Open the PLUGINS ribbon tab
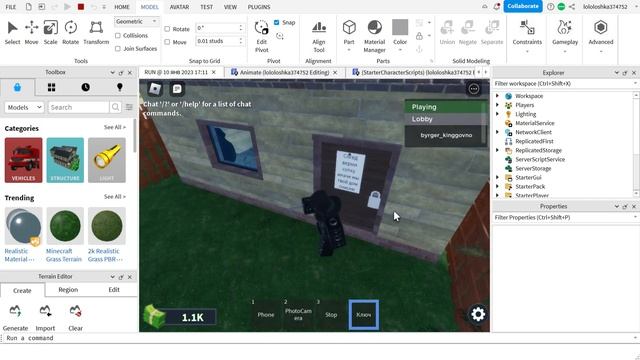 coord(259,7)
